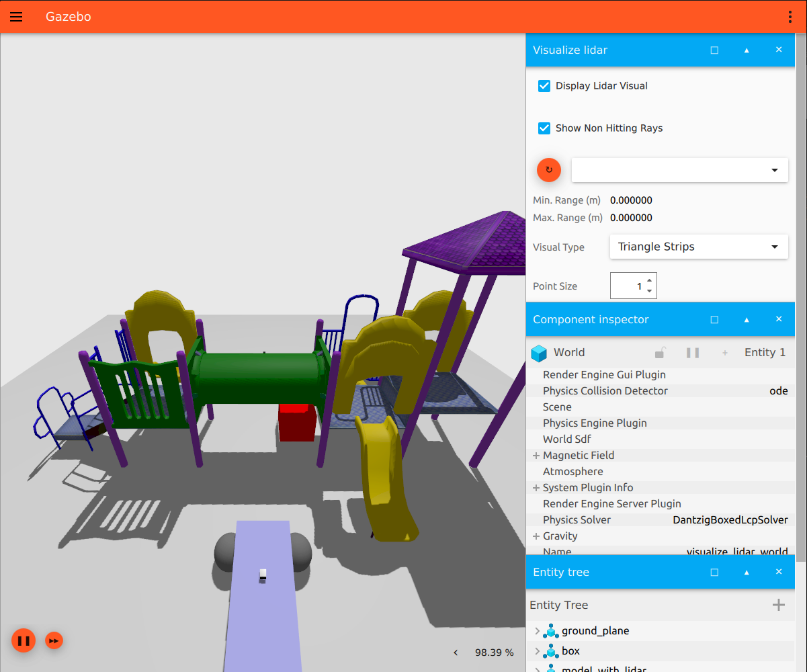Step the simulation forward
807x672 pixels.
54,640
